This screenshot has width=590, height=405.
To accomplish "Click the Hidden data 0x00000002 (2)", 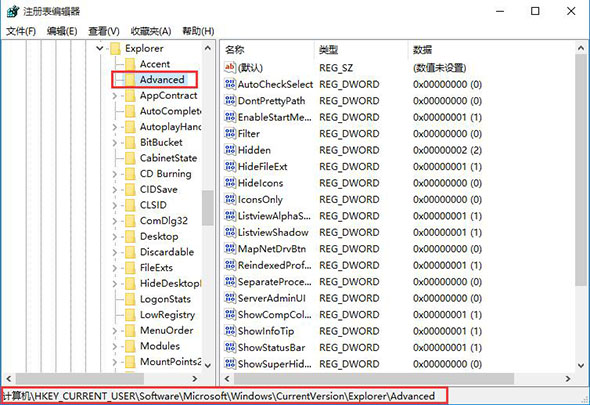I will click(447, 150).
